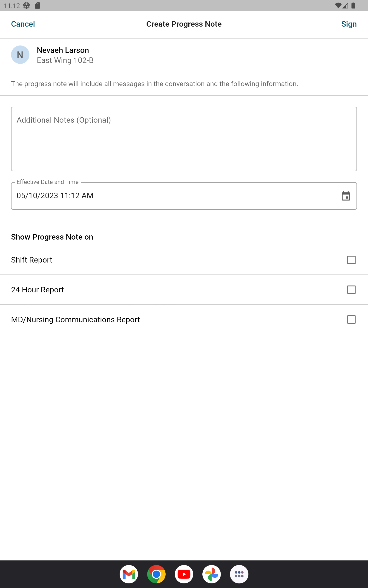
Task: Launch Chrome from the dock
Action: (x=156, y=574)
